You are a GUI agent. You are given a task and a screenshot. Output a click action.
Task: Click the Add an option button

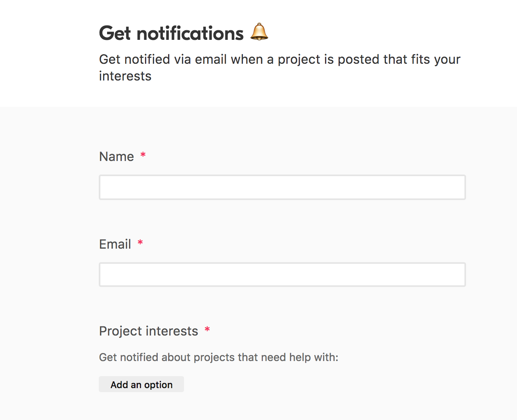(141, 384)
